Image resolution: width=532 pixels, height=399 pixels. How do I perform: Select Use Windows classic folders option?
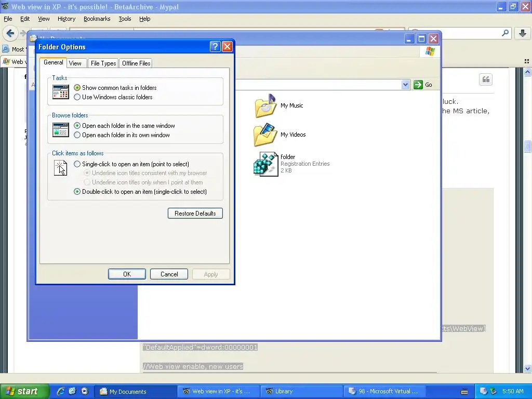click(113, 97)
